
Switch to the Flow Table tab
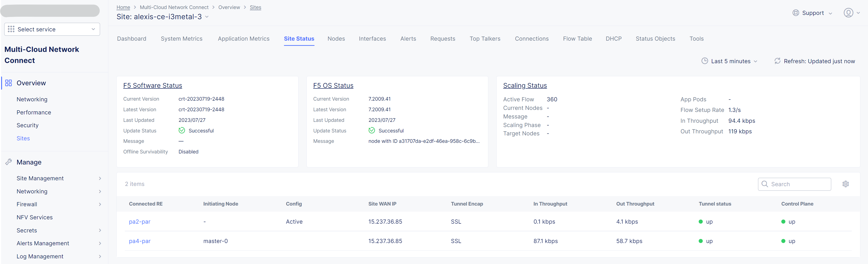coord(577,39)
